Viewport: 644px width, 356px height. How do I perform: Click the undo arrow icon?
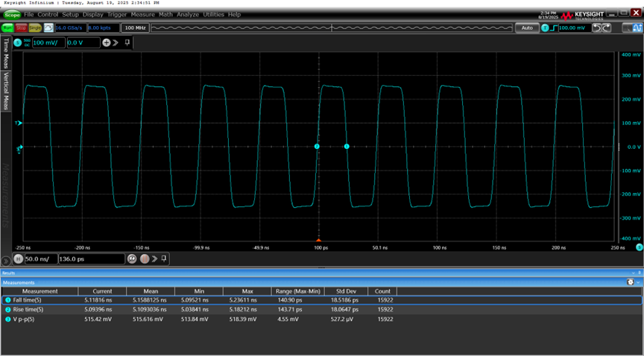(596, 28)
